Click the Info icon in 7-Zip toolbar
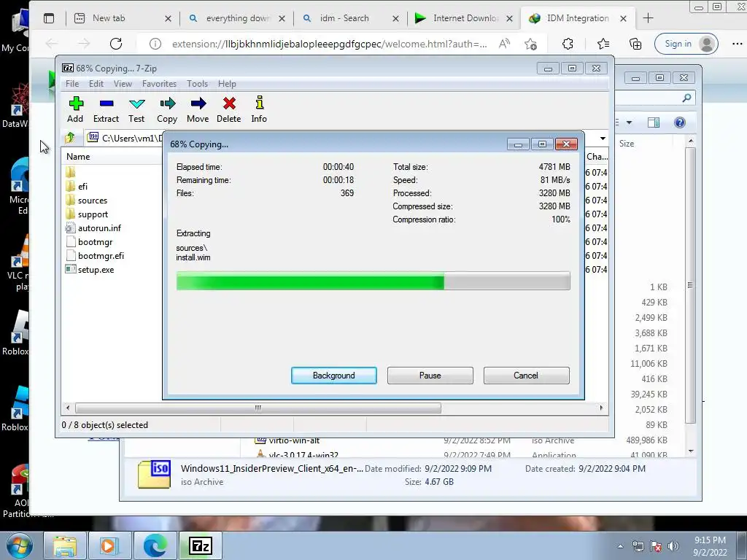 pyautogui.click(x=259, y=109)
